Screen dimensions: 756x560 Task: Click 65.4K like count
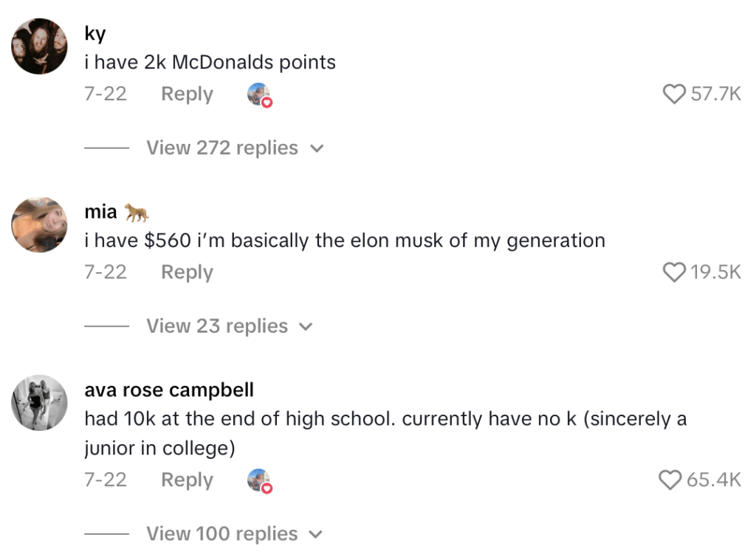713,480
